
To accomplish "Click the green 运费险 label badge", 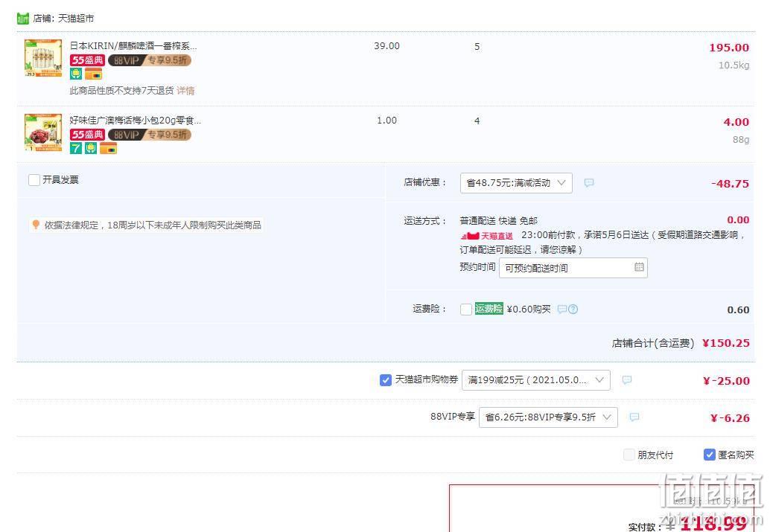I will click(489, 309).
